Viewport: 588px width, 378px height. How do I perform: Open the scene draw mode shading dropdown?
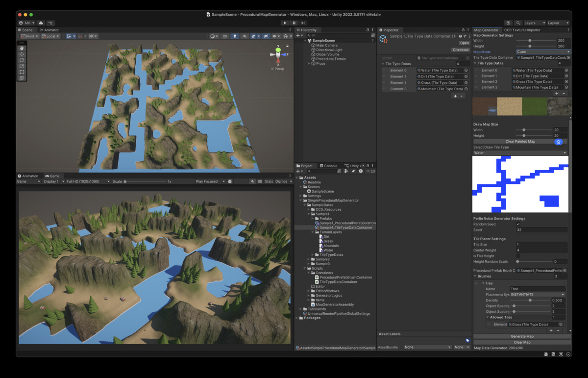click(x=214, y=36)
